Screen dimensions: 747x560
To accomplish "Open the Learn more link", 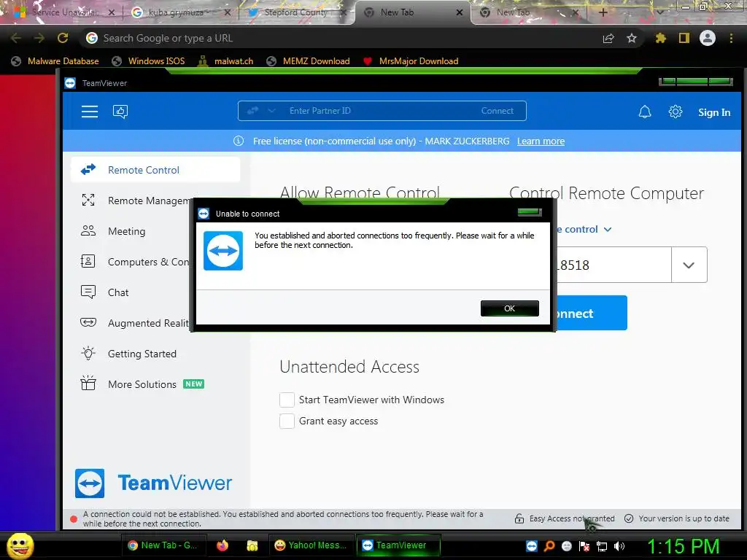I will tap(541, 141).
